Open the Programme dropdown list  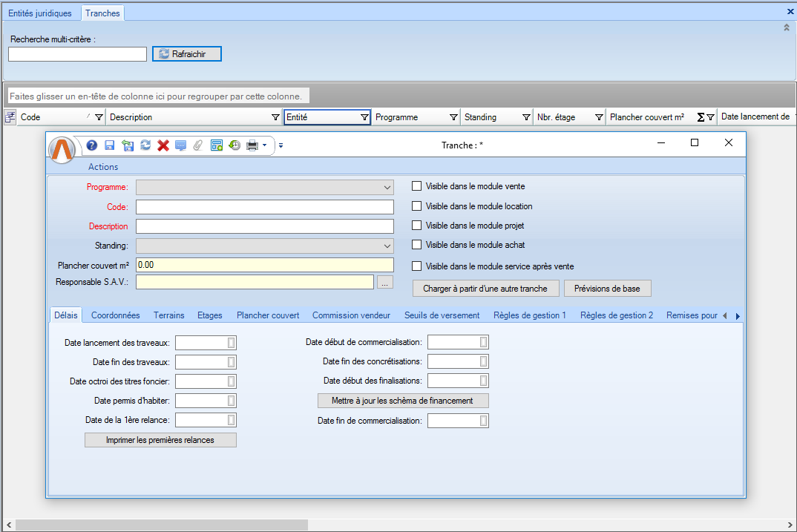click(x=387, y=188)
